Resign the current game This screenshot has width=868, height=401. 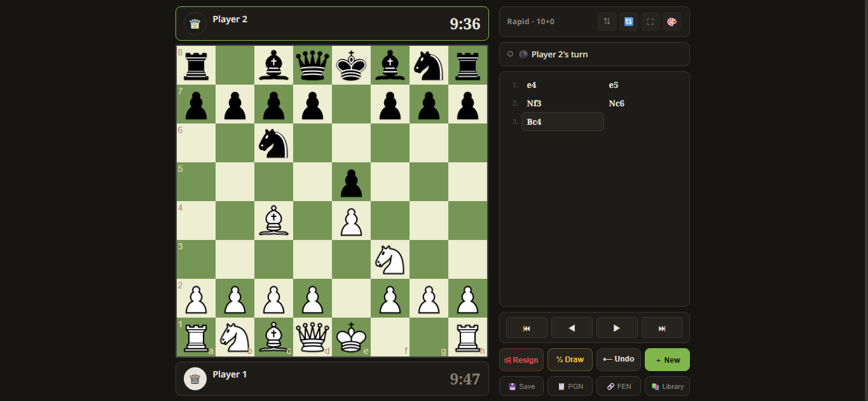point(521,360)
